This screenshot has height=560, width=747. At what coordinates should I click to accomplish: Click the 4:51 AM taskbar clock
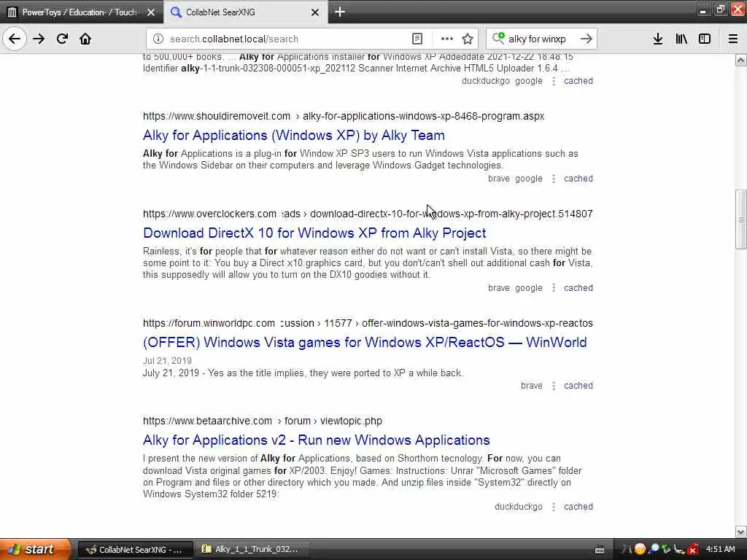pos(720,550)
